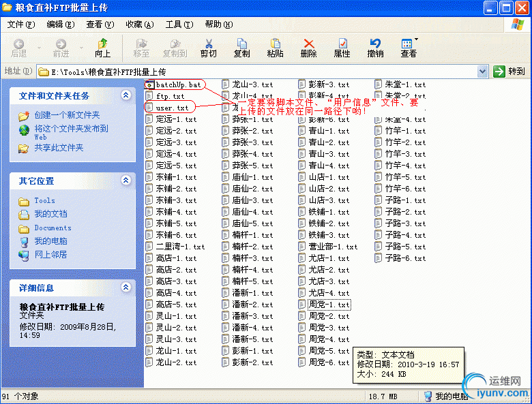Select the 东铺-3.txt file icon
This screenshot has height=404, width=532.
pos(149,200)
